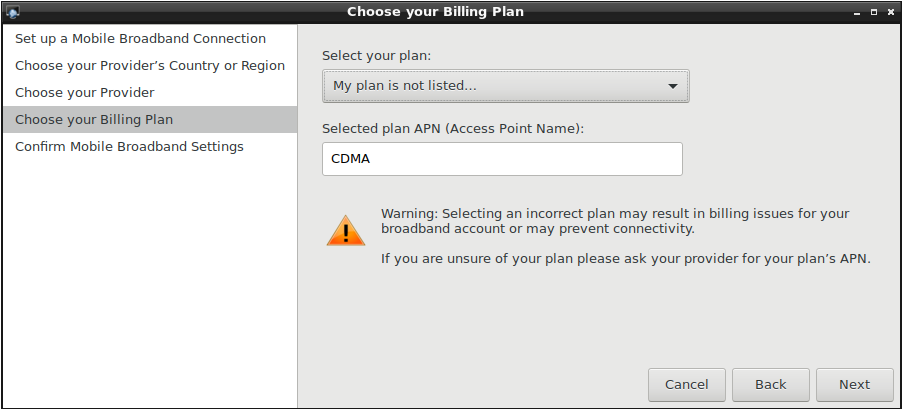The image size is (902, 409).
Task: Click into the APN field containing CDMA
Action: [x=502, y=159]
